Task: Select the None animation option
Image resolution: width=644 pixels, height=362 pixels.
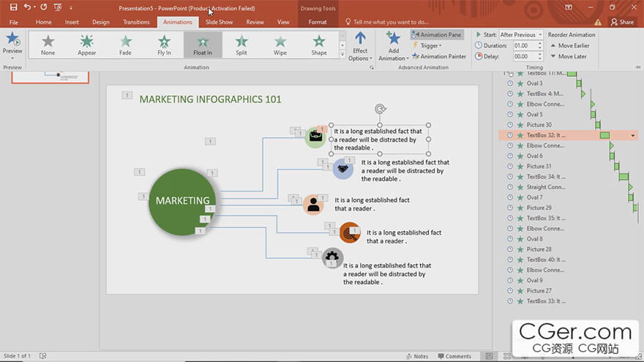Action: coord(48,45)
